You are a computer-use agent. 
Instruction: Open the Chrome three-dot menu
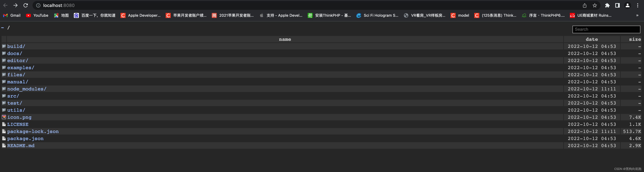(x=638, y=5)
